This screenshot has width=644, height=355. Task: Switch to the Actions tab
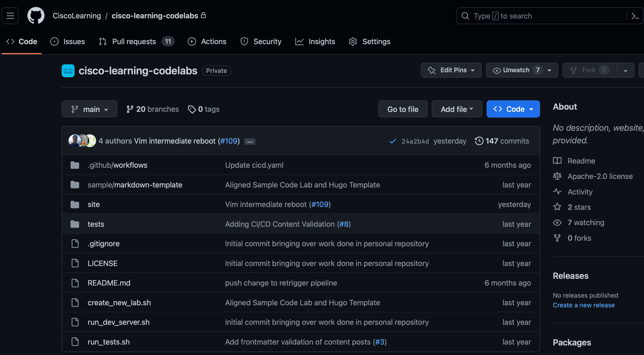[x=207, y=42]
